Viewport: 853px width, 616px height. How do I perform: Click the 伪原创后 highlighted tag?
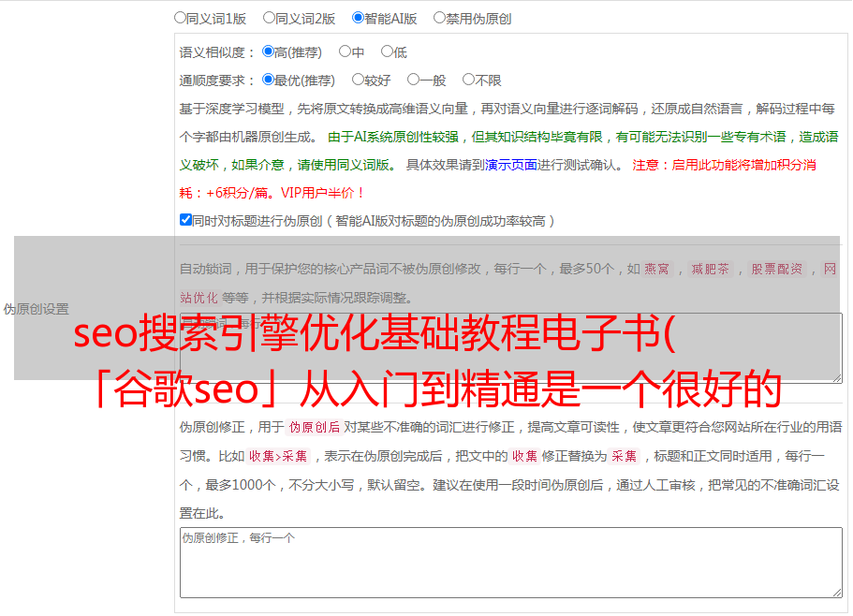[314, 427]
